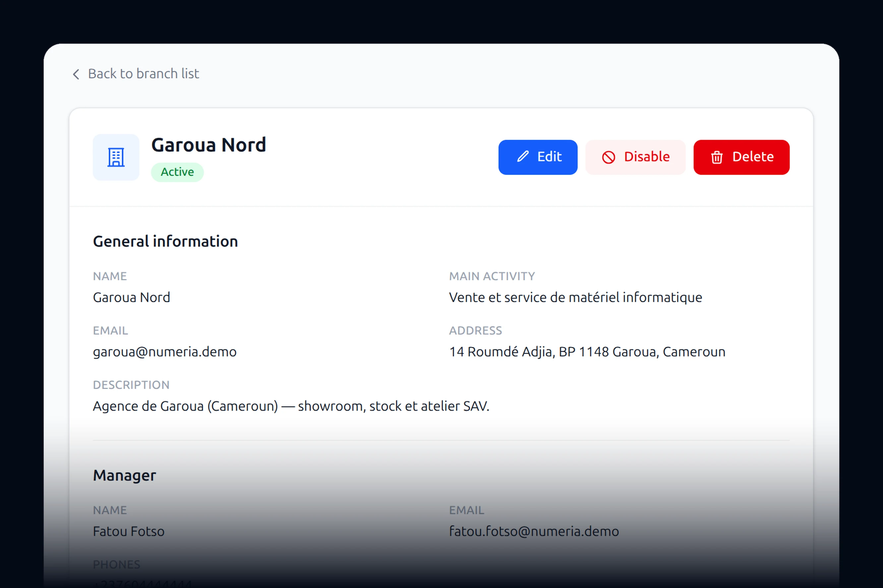
Task: Click the PHONES field label
Action: click(117, 565)
